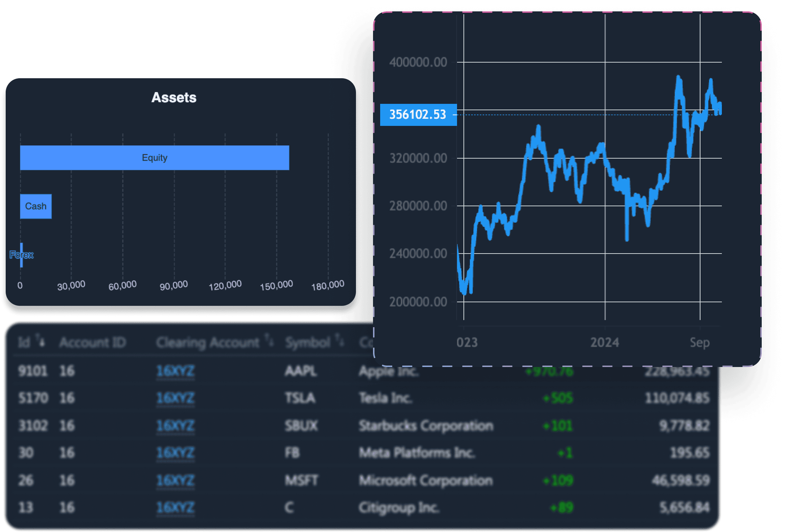Viewport: 787px width, 532px height.
Task: Click Meta Platforms Inc. company name
Action: tap(417, 453)
